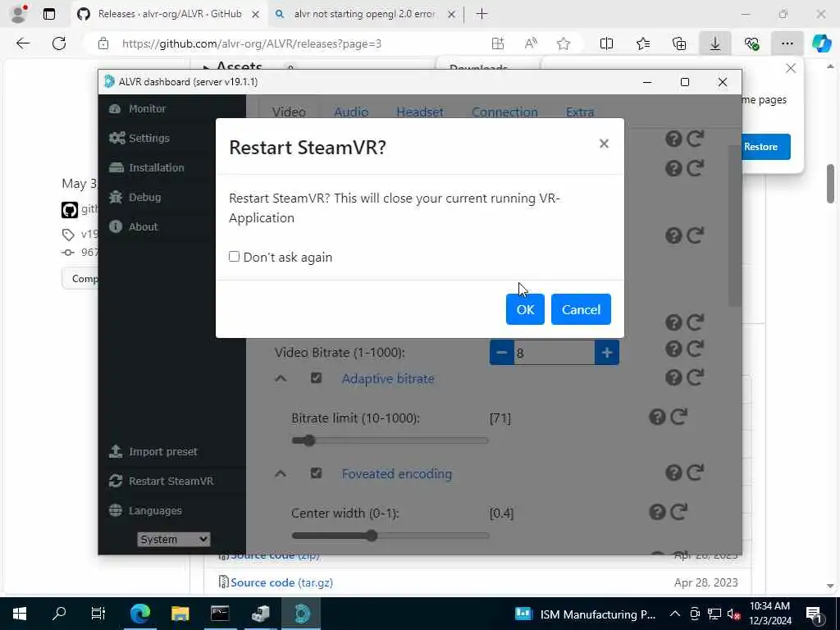
Task: Reset Video Bitrate to default
Action: tap(695, 349)
